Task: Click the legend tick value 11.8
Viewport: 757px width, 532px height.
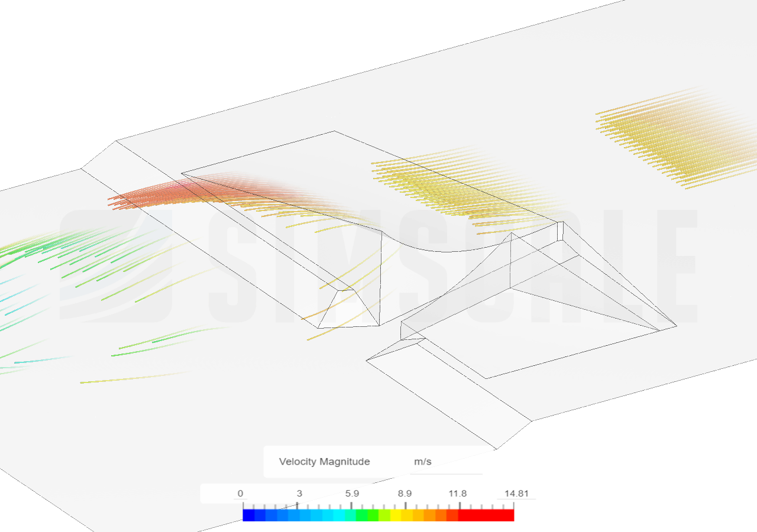Action: click(458, 494)
